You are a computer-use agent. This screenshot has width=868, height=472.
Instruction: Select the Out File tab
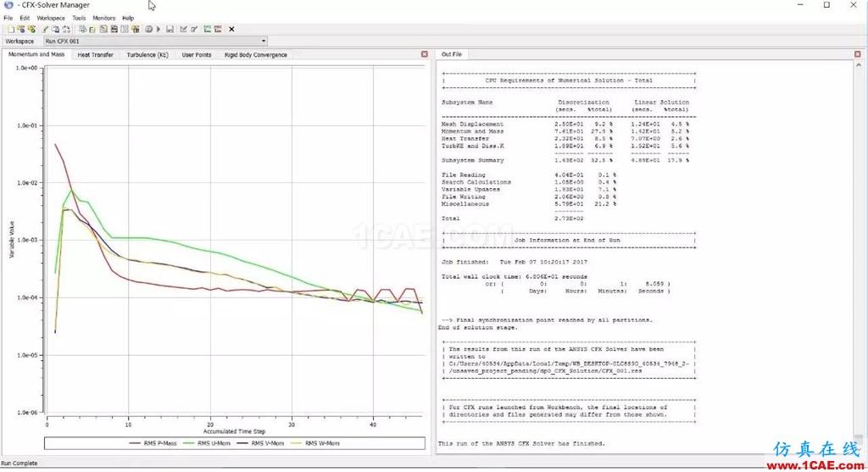click(x=452, y=54)
